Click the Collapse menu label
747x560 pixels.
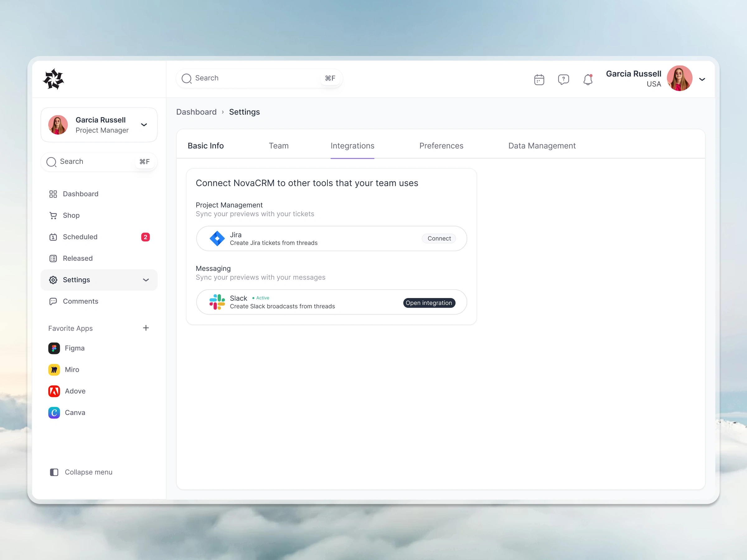pos(88,472)
